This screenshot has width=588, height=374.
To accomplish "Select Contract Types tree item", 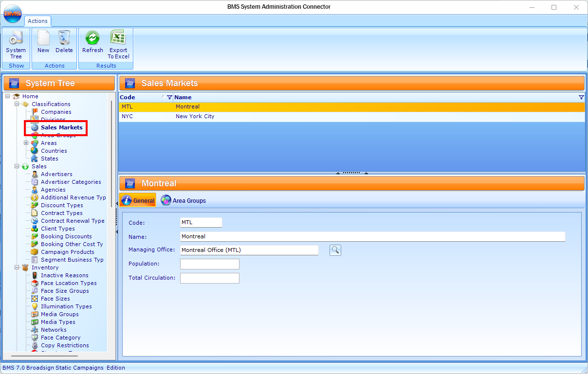I will pos(62,213).
